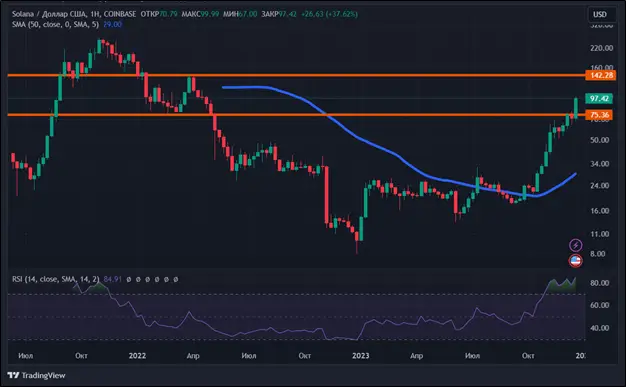Image resolution: width=626 pixels, height=387 pixels.
Task: Click the 24.00 price axis label
Action: tap(600, 186)
